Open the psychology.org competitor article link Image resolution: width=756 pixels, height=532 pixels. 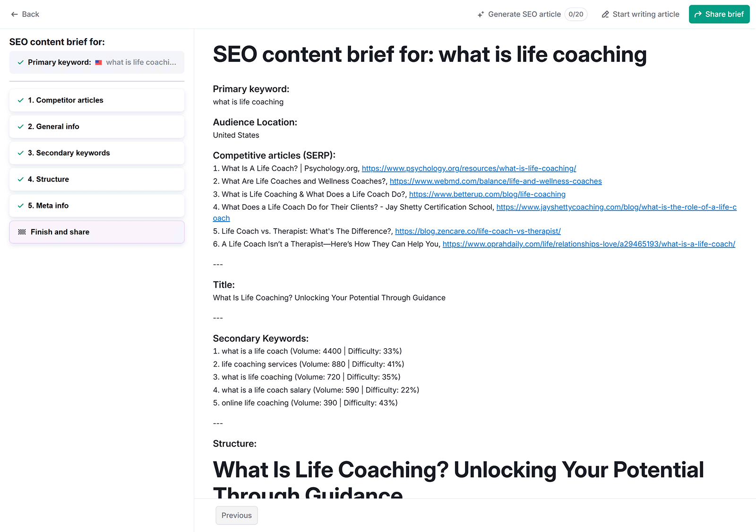pos(468,168)
